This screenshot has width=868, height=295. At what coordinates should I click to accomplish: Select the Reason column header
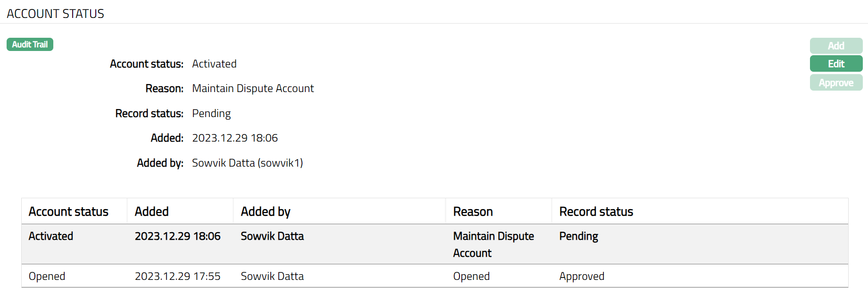[x=473, y=211]
